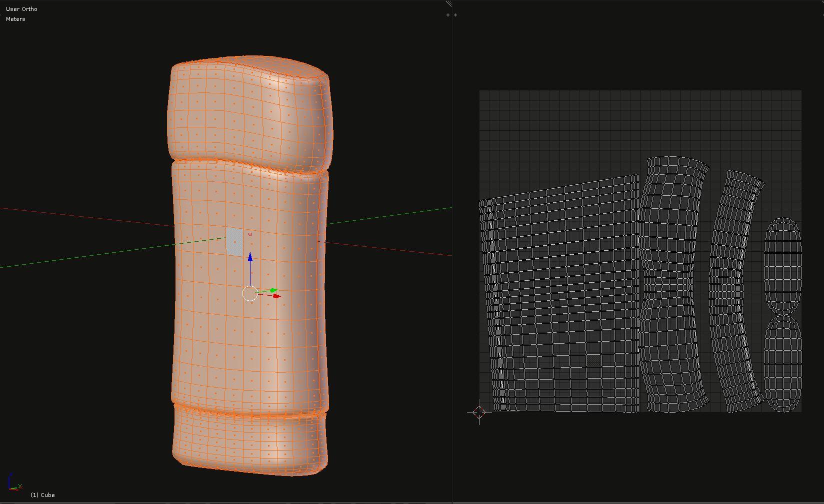This screenshot has height=504, width=824.
Task: Select the highlighted face in the UV layout
Action: coord(593,360)
